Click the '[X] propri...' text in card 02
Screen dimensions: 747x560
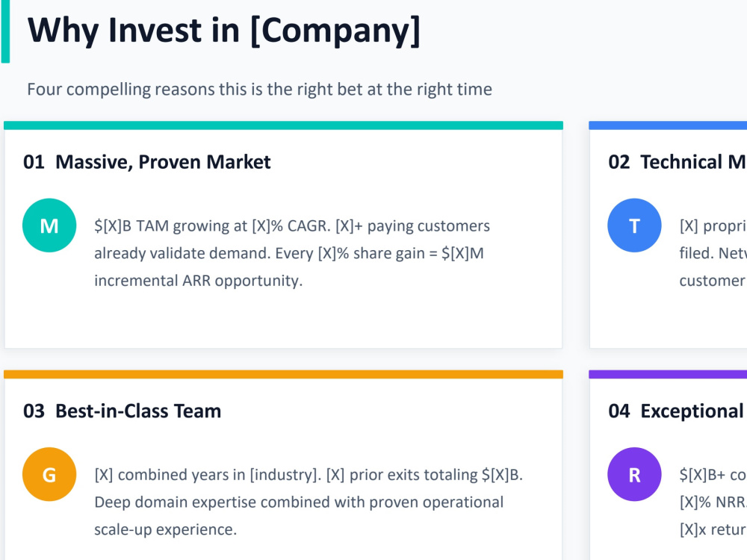tap(713, 225)
